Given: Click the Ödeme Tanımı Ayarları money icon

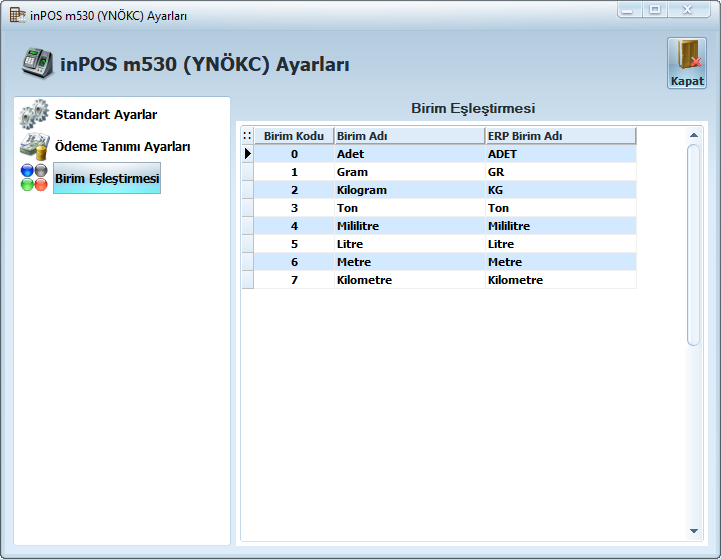Looking at the screenshot, I should coord(34,146).
